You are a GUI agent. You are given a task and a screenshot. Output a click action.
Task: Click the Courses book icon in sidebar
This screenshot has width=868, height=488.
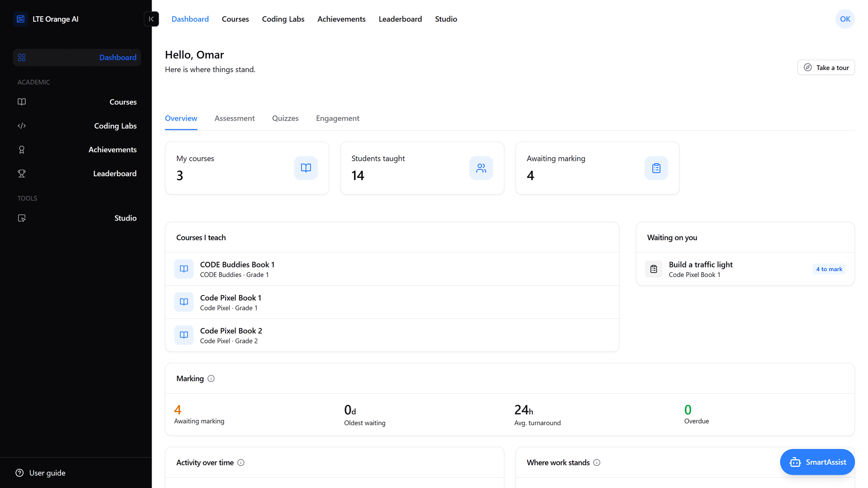coord(22,102)
